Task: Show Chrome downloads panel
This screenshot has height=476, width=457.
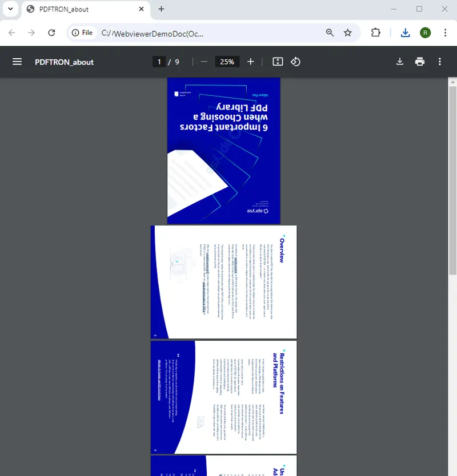Action: click(406, 33)
